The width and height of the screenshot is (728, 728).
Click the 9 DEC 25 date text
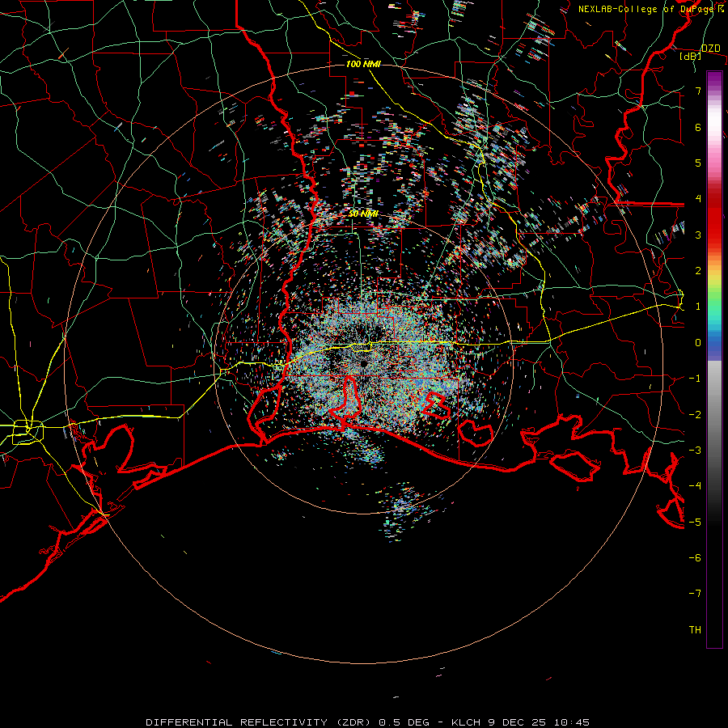pos(516,722)
